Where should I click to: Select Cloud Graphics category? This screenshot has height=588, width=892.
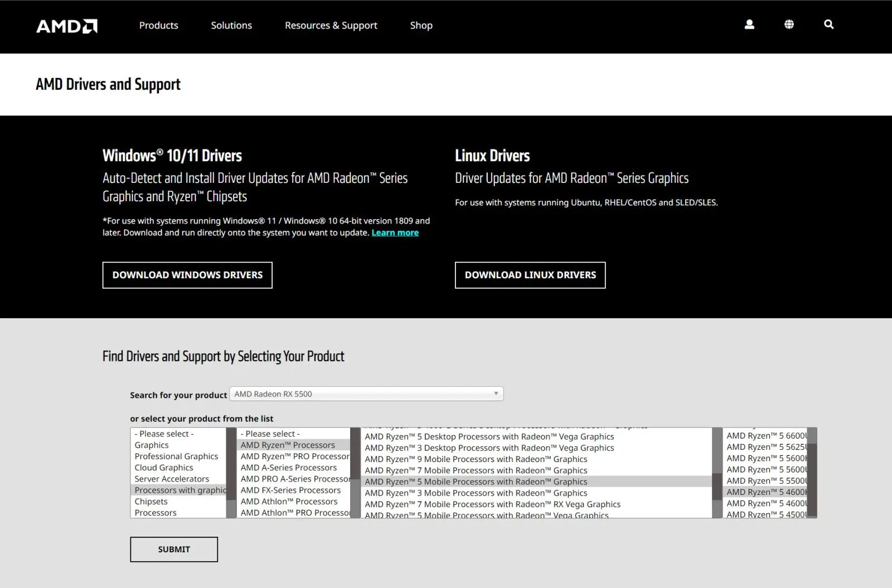[178, 468]
